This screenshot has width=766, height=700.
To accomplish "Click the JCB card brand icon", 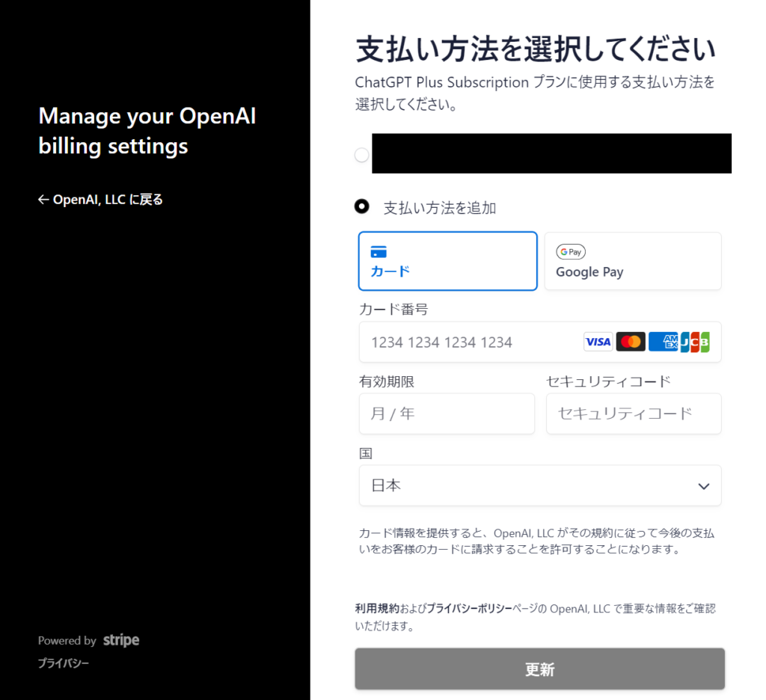I will (x=695, y=341).
